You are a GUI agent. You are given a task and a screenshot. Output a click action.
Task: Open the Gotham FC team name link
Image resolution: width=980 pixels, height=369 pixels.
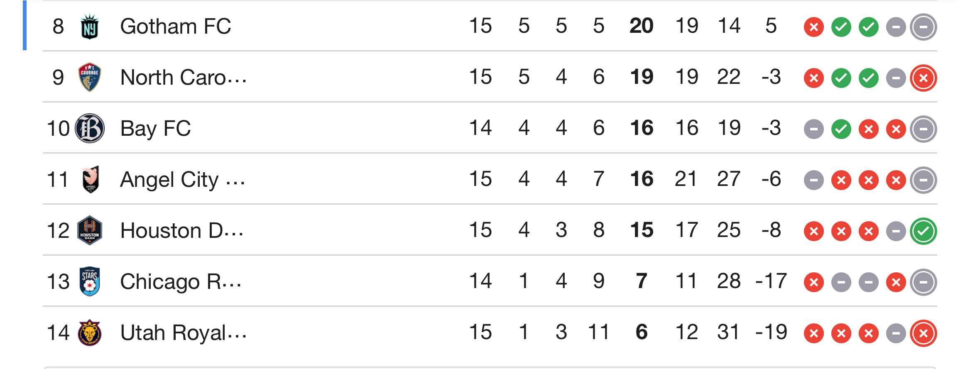point(175,27)
